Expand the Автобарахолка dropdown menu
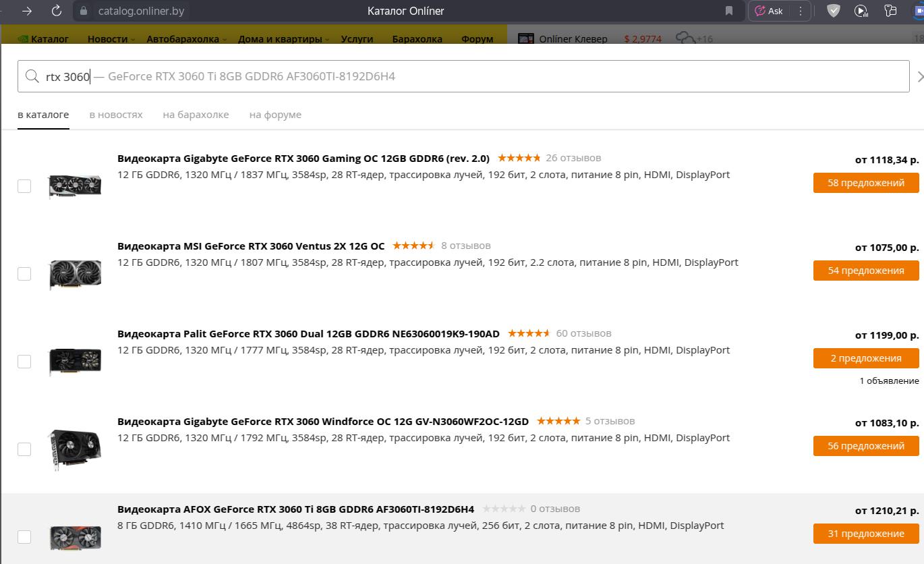The width and height of the screenshot is (924, 564). click(x=186, y=38)
